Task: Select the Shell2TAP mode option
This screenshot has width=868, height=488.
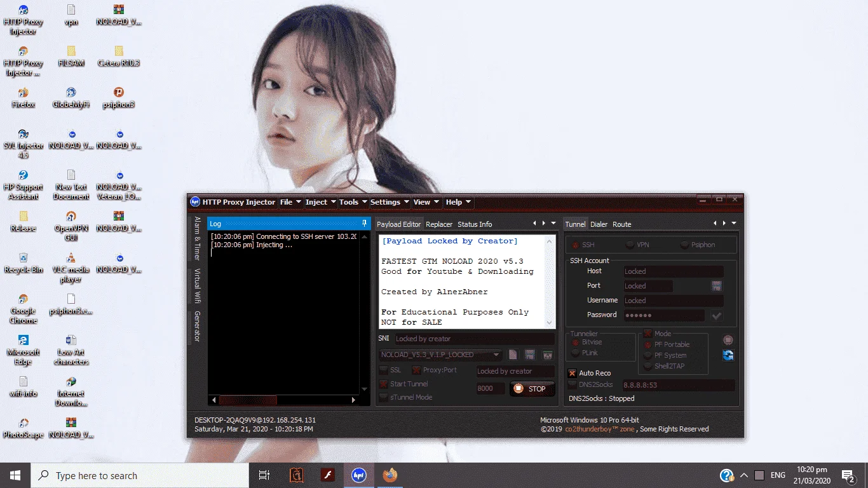Action: click(x=648, y=366)
